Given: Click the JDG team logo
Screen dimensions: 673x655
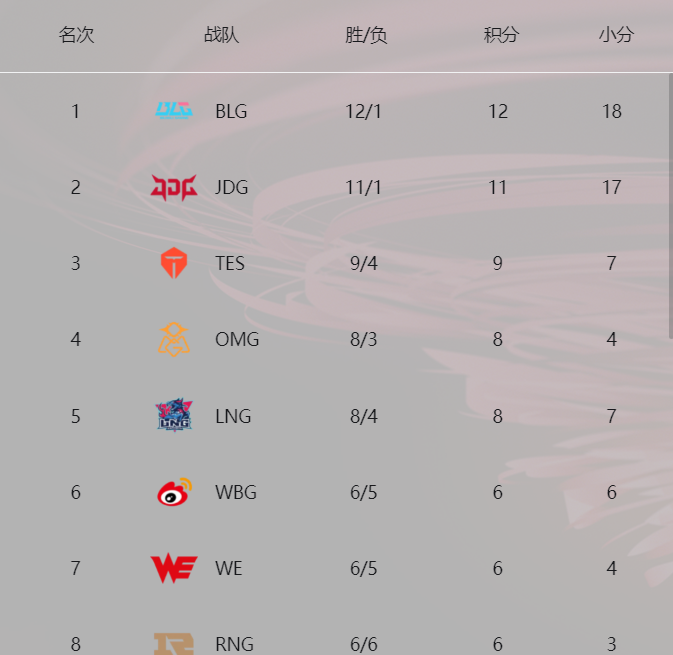Looking at the screenshot, I should tap(174, 187).
